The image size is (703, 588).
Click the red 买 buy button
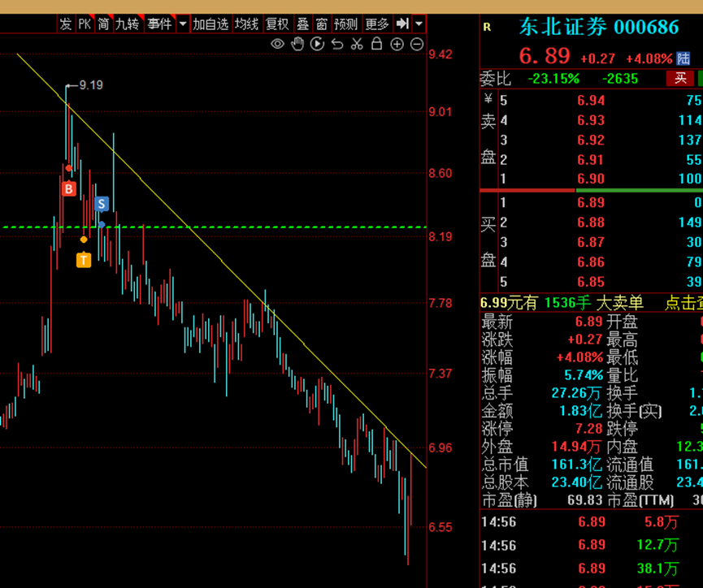(680, 79)
